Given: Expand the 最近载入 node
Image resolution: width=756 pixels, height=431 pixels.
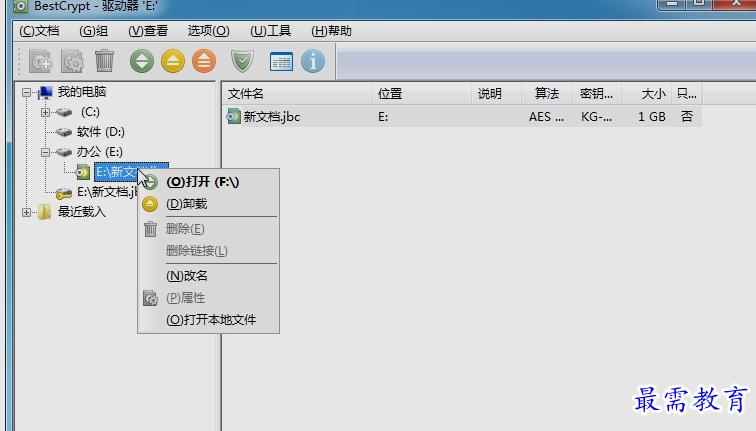Looking at the screenshot, I should point(27,212).
